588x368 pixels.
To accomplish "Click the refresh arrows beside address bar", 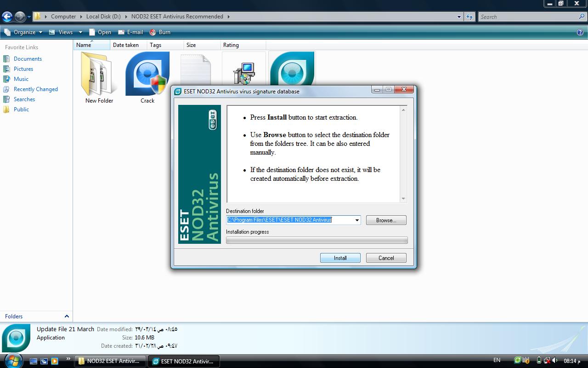I will click(469, 17).
